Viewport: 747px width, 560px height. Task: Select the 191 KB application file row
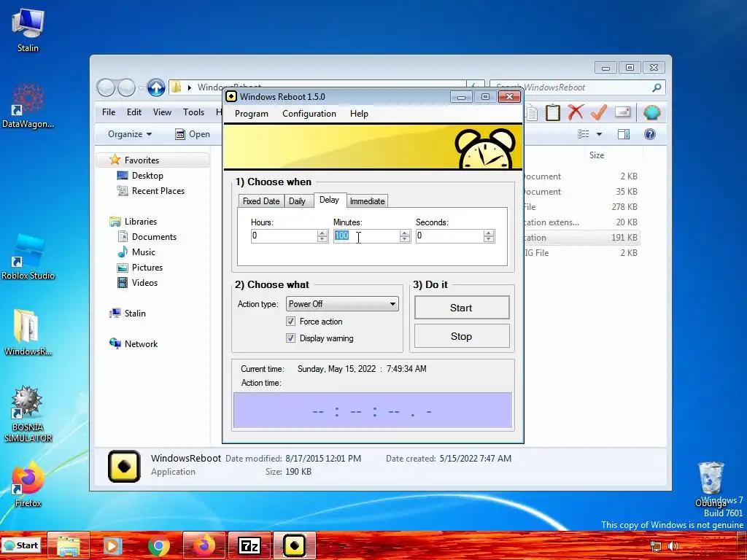581,238
